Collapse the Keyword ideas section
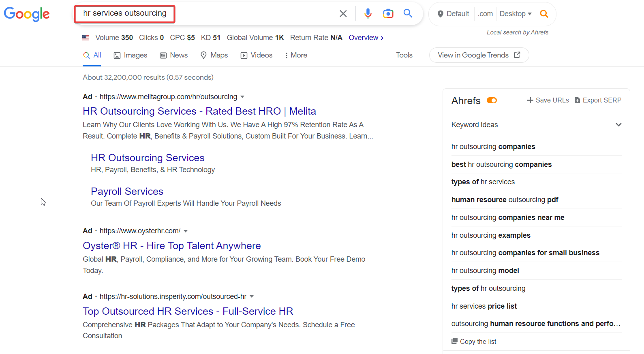The height and width of the screenshot is (354, 644). click(618, 125)
